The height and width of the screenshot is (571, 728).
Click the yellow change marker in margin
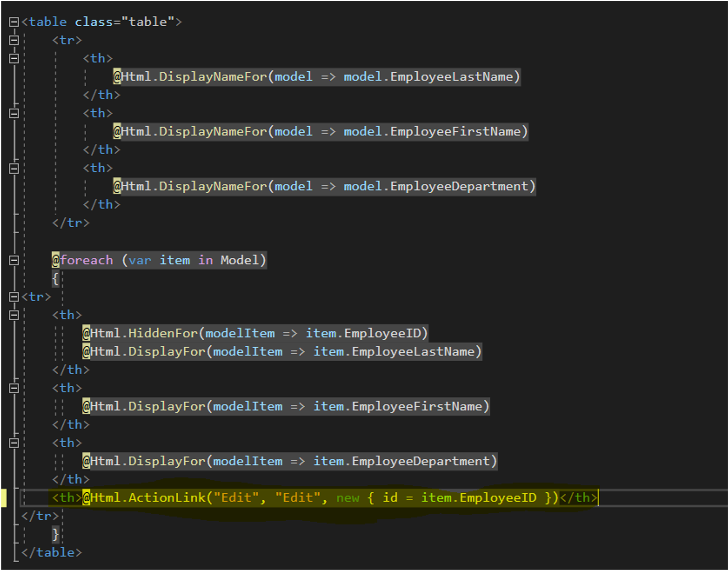click(x=4, y=498)
